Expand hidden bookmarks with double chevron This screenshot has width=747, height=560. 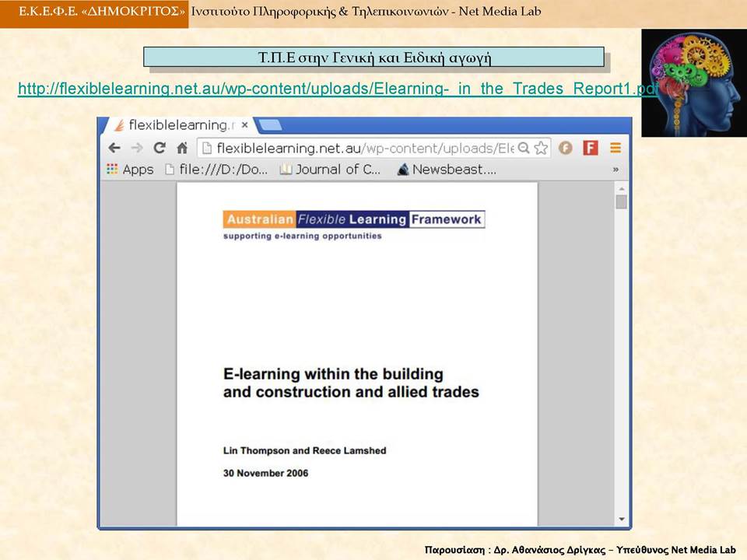tap(615, 170)
